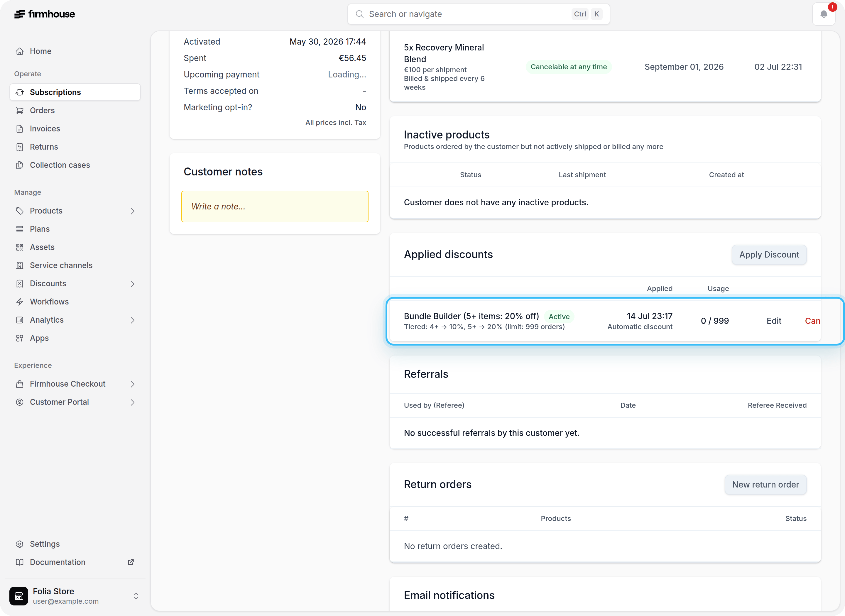Click the Invoices document icon
The width and height of the screenshot is (845, 616).
pos(20,129)
